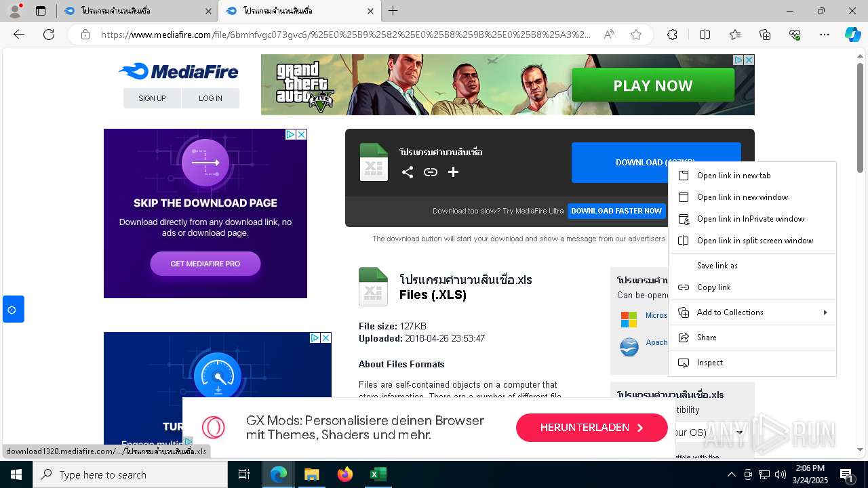
Task: Add page to favorites star icon
Action: [636, 35]
